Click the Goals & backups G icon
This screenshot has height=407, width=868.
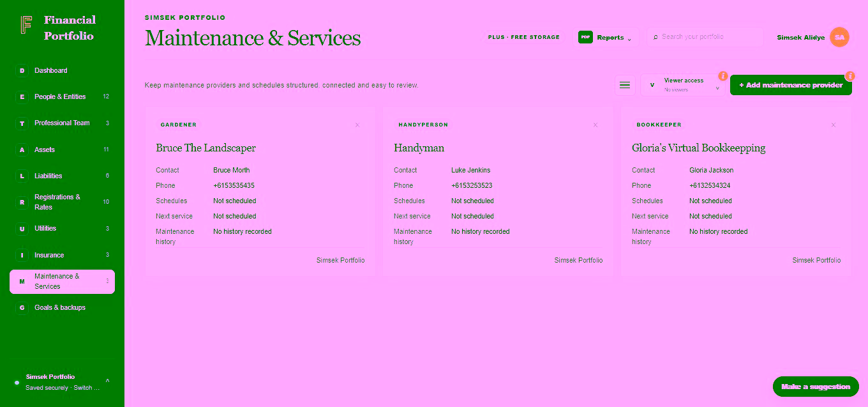(22, 308)
